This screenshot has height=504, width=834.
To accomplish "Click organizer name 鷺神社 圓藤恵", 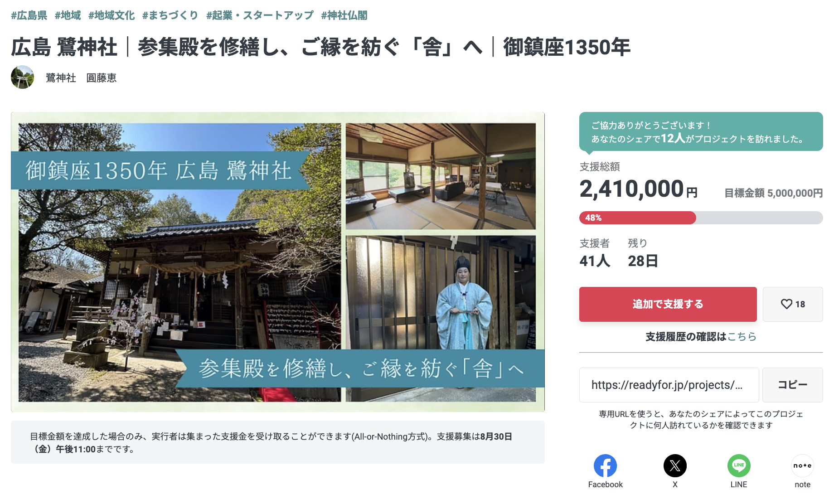I will (81, 78).
